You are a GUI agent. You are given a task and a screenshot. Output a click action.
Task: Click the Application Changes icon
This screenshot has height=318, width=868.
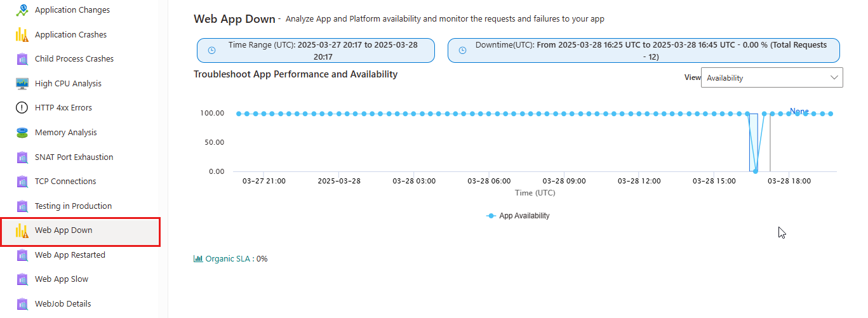[x=22, y=10]
